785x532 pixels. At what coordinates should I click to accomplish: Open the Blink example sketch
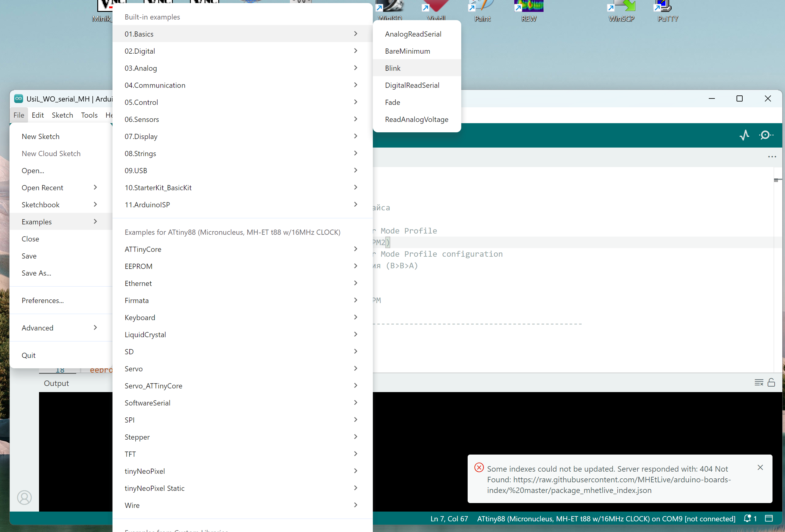pos(417,68)
